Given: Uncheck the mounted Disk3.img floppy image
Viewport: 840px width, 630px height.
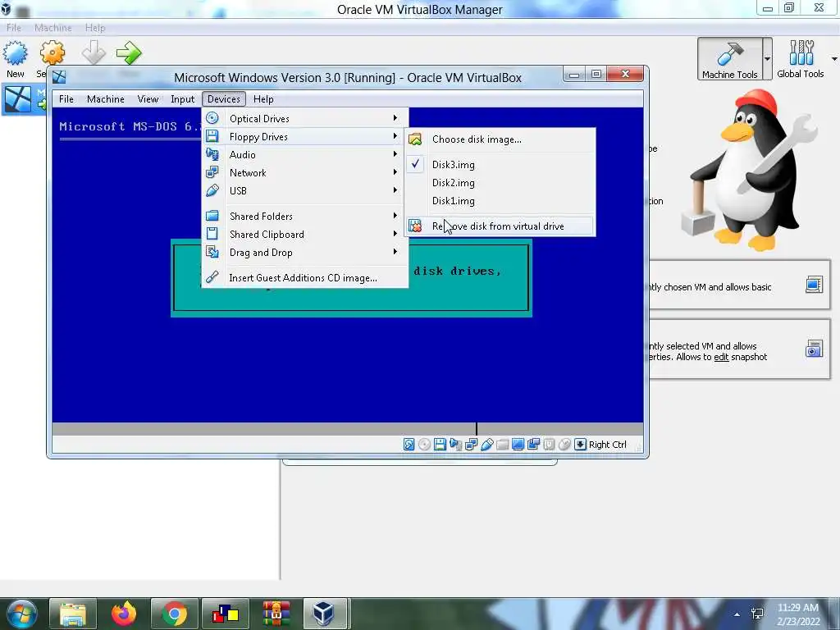Looking at the screenshot, I should 500,164.
